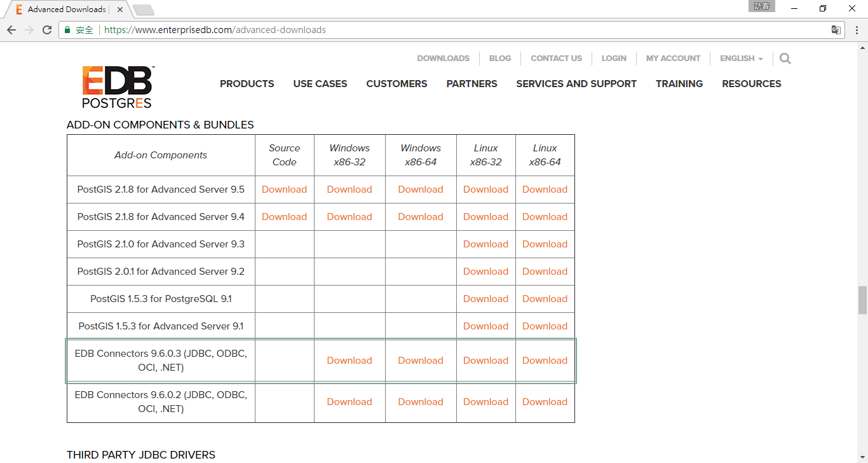Download PostGIS 2.1.0 AS 9.3 Linux x86-64
This screenshot has width=868, height=463.
click(x=545, y=244)
